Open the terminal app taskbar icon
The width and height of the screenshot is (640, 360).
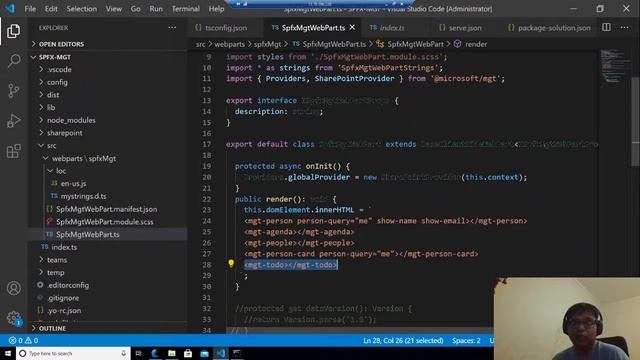coord(237,353)
